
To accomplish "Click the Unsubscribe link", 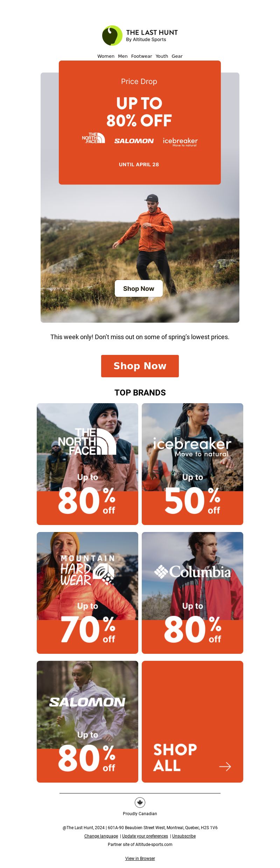I will pos(184,836).
